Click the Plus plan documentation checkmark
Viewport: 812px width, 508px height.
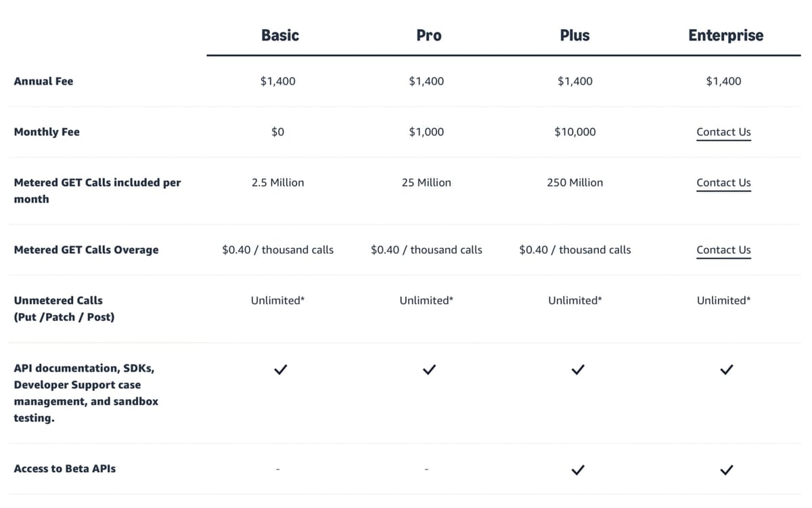tap(577, 370)
